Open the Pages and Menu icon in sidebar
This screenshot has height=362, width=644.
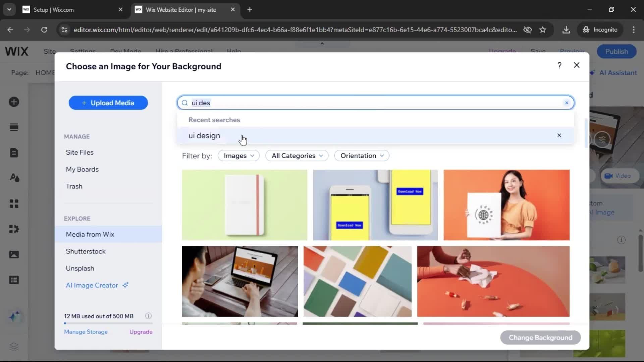click(x=14, y=153)
